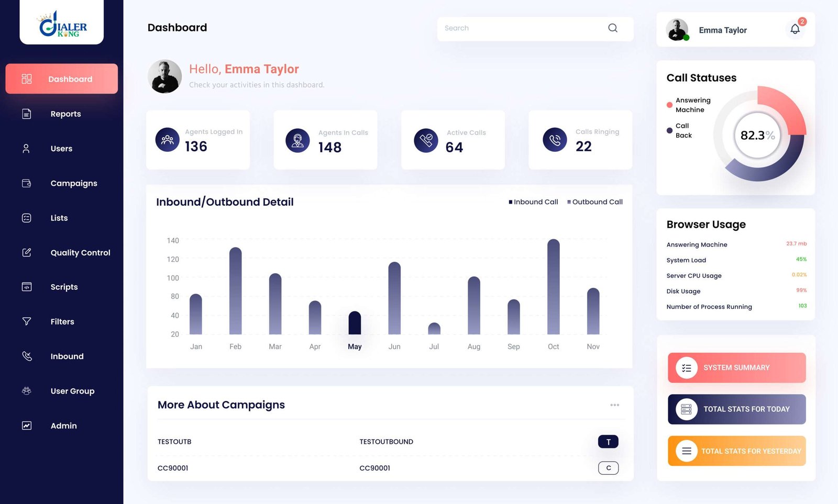Click the search magnifier icon
838x504 pixels.
[x=612, y=28]
